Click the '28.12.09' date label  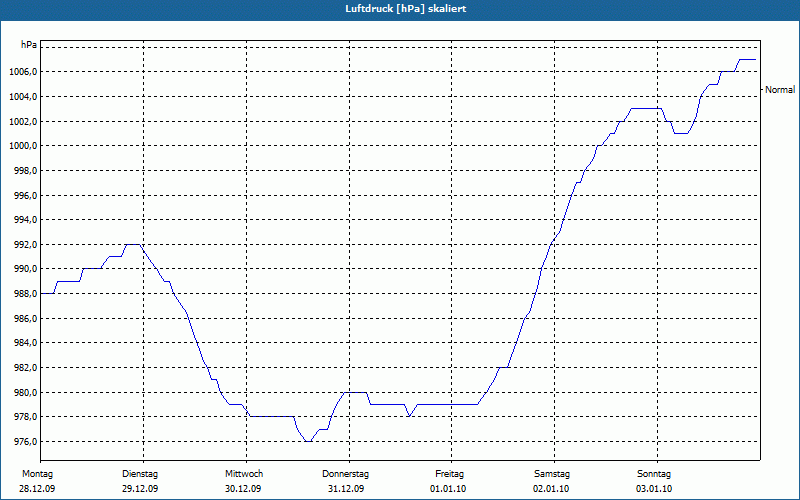coord(37,489)
